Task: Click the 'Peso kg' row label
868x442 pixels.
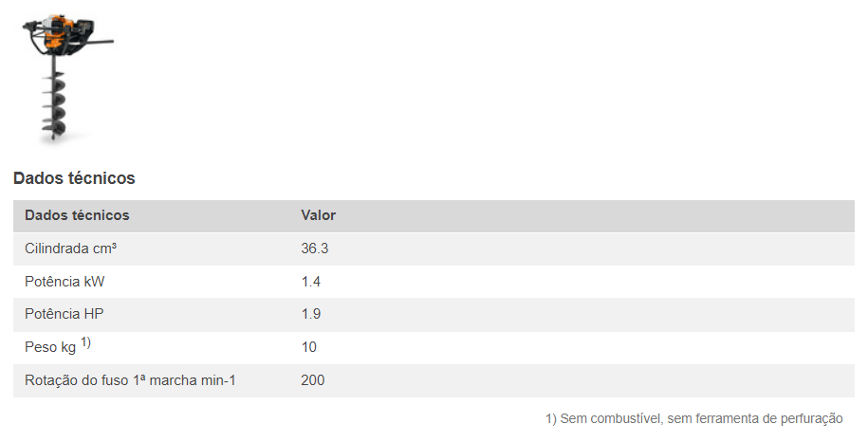Action: point(49,348)
